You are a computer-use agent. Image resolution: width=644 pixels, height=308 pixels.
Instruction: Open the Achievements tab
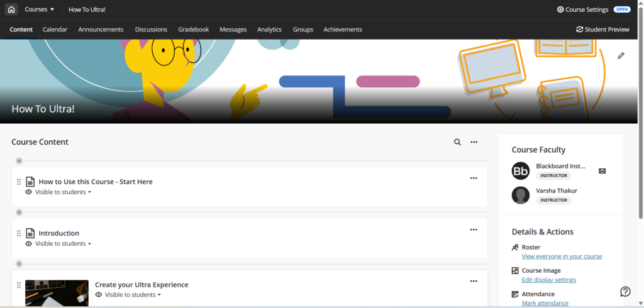tap(343, 30)
